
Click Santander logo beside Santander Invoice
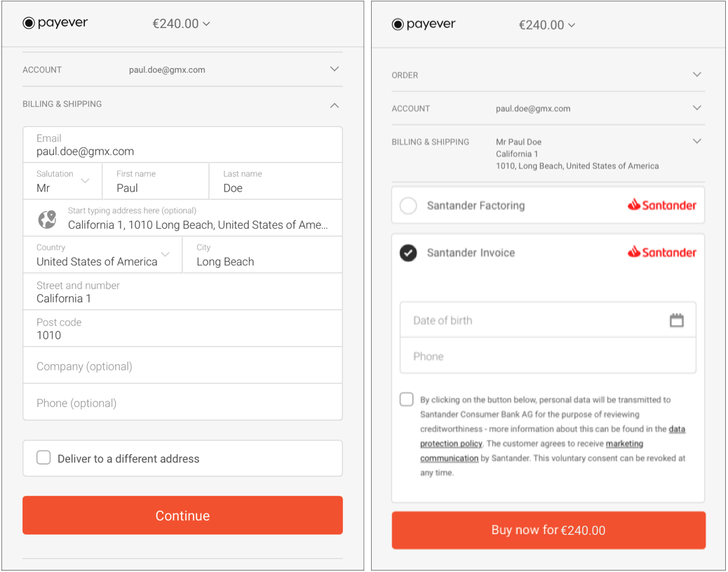point(661,253)
